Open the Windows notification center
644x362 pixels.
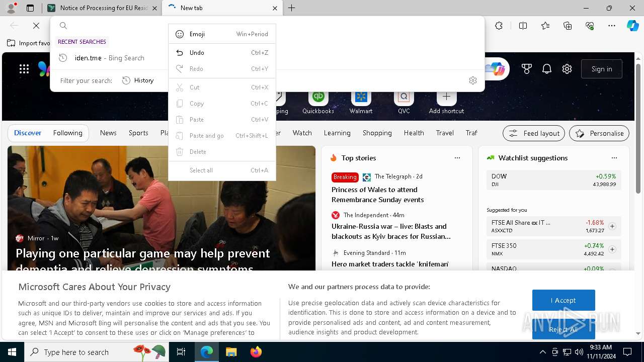[x=627, y=352]
